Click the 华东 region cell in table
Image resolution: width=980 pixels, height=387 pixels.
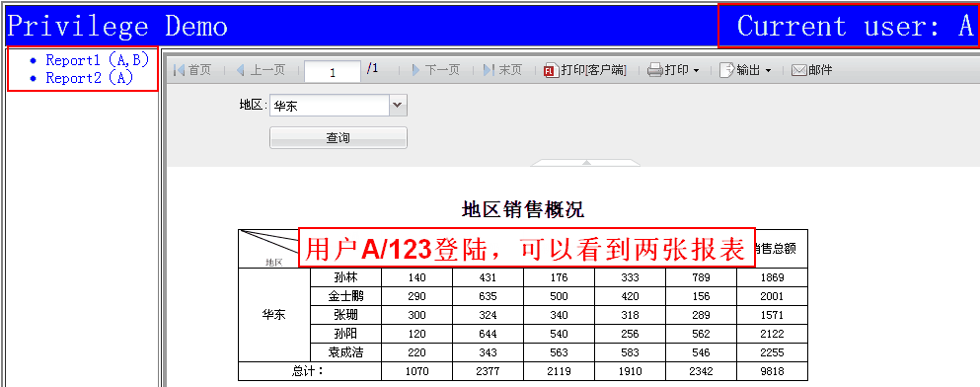tap(274, 315)
